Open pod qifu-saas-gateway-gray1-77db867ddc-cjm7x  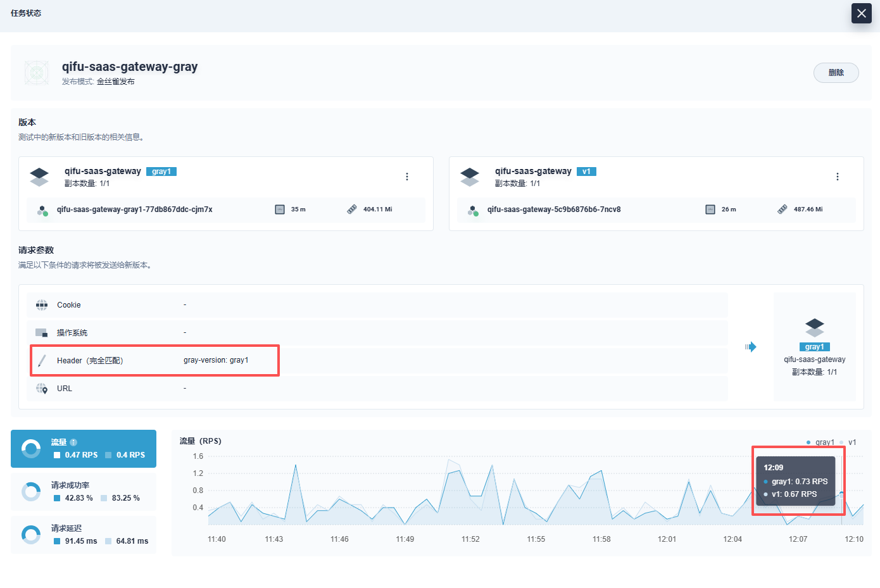click(134, 210)
